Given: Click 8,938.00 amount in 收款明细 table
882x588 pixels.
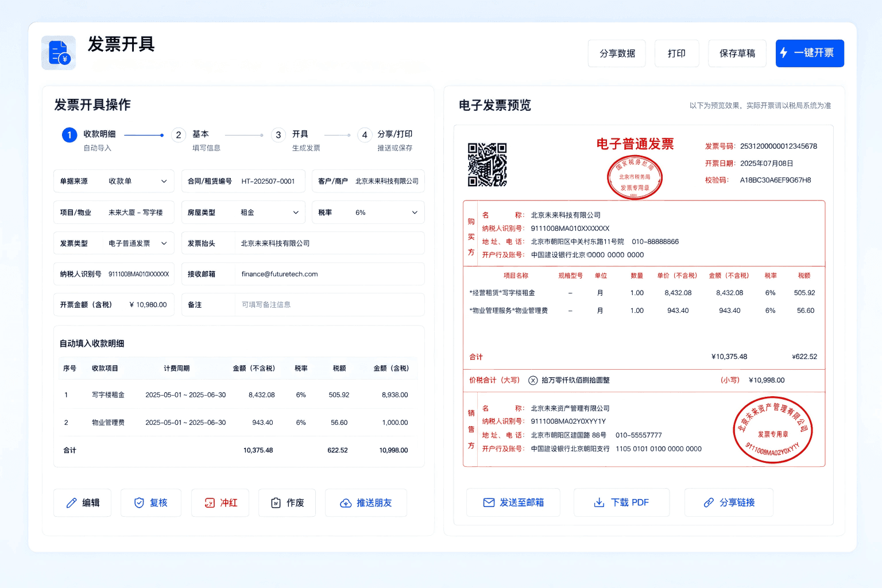Looking at the screenshot, I should [395, 395].
